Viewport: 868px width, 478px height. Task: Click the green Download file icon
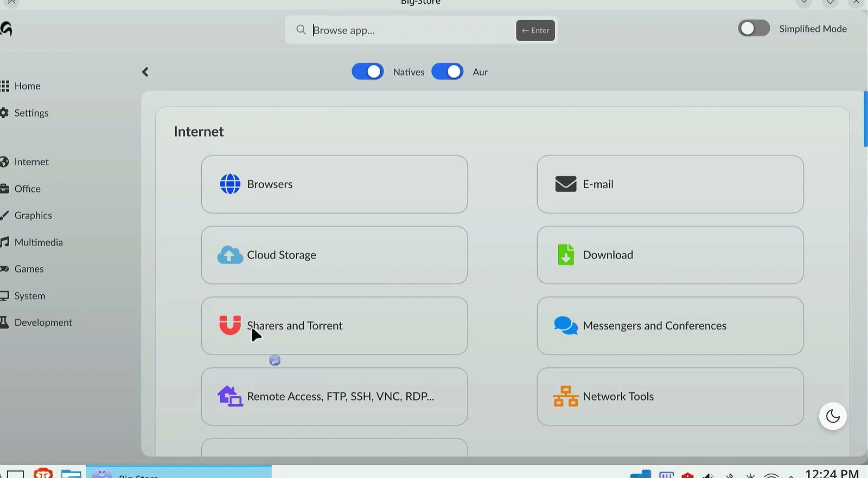pyautogui.click(x=566, y=255)
